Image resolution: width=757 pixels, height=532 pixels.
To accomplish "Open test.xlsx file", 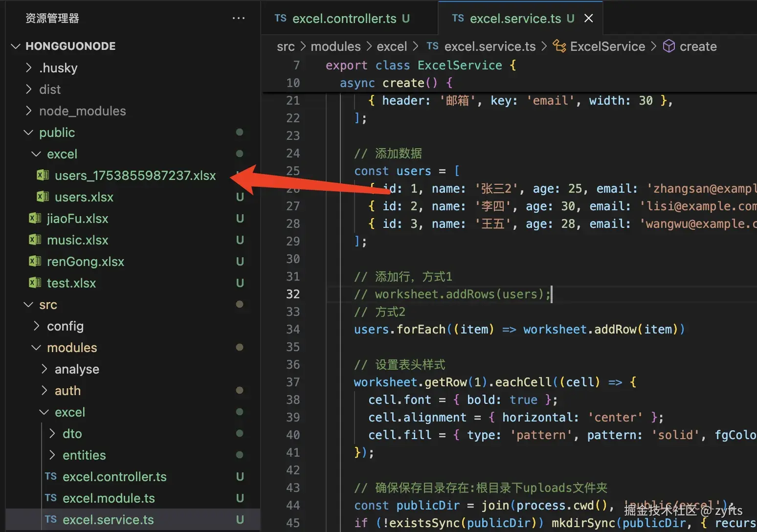I will coord(71,283).
